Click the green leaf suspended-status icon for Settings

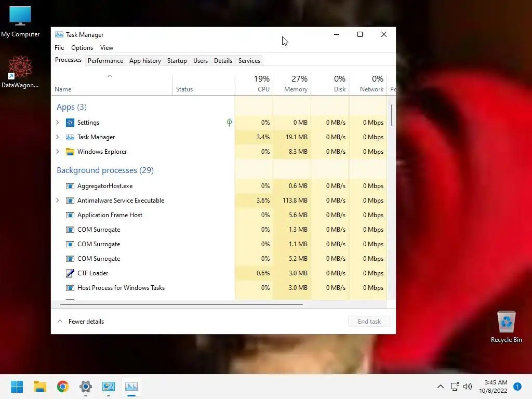tap(229, 123)
